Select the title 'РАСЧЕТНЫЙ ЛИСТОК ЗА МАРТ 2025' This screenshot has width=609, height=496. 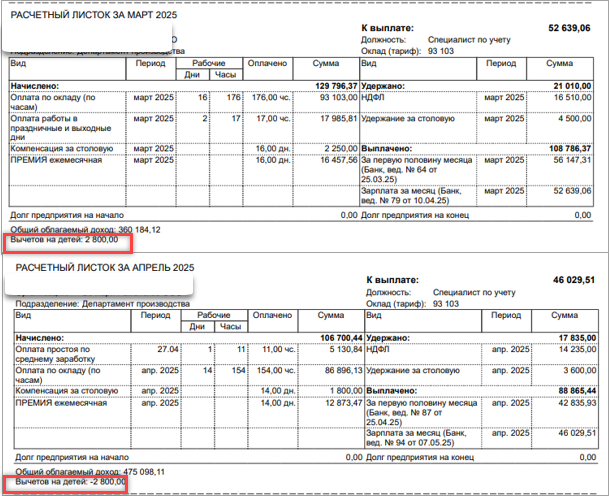(94, 15)
